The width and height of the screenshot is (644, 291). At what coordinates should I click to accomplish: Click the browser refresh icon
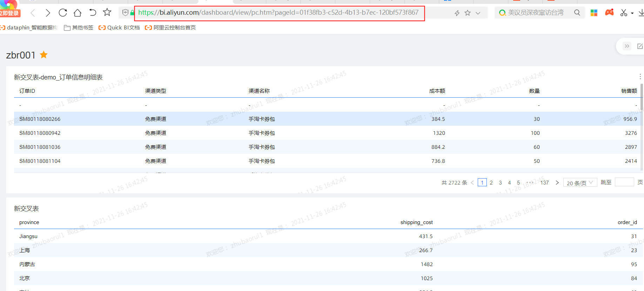coord(63,13)
